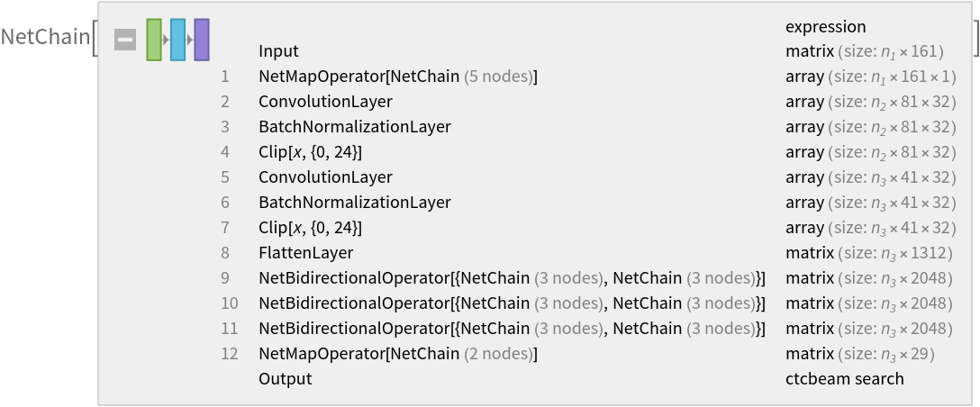Click the NetChain head label
980x407 pixels.
tap(45, 38)
